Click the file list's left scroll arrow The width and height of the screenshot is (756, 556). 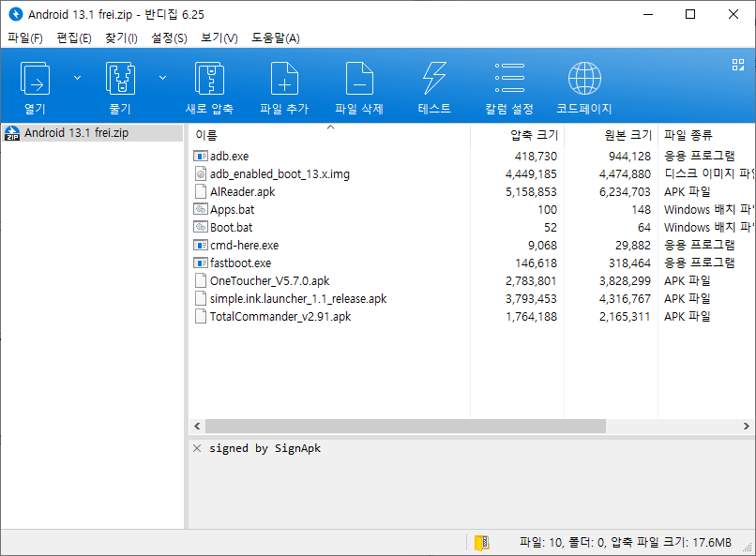point(197,426)
